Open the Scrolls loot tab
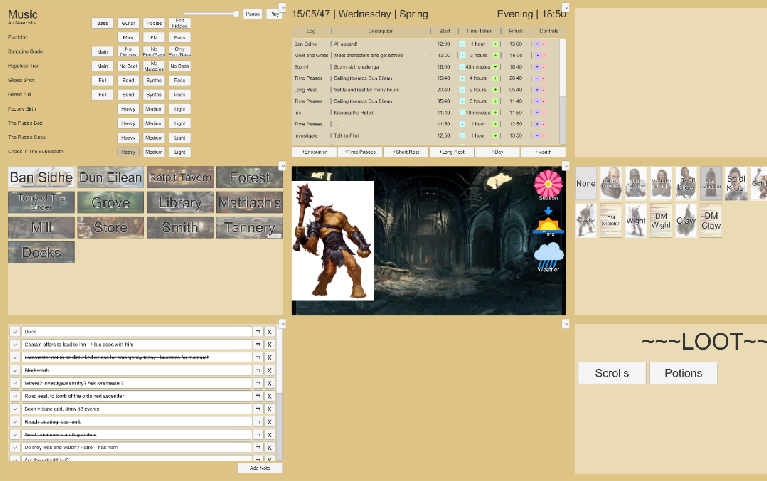 click(611, 373)
